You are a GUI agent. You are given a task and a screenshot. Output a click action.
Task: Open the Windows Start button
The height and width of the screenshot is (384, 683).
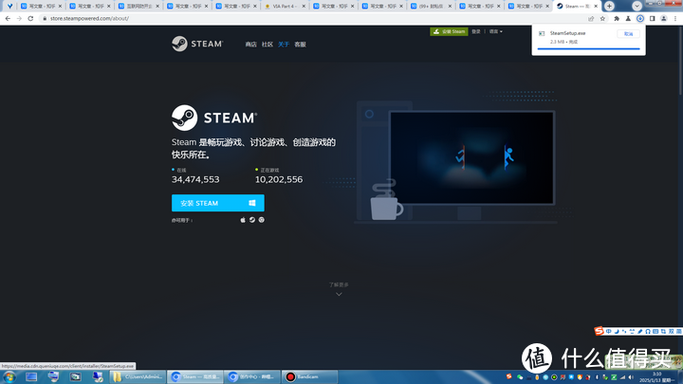click(9, 377)
